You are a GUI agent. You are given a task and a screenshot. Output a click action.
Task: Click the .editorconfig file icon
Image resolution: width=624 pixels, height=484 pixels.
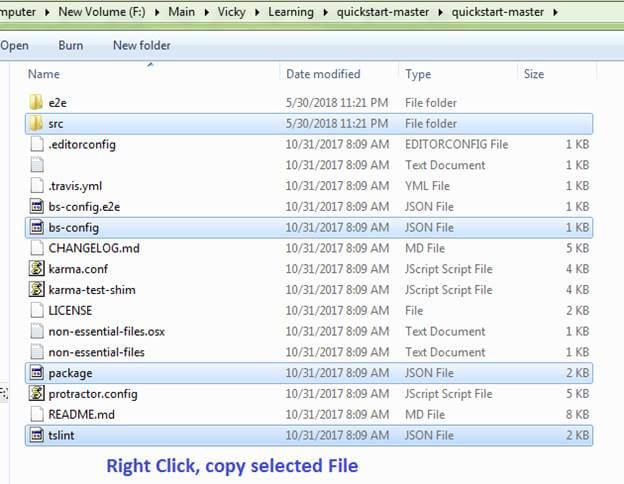(37, 144)
